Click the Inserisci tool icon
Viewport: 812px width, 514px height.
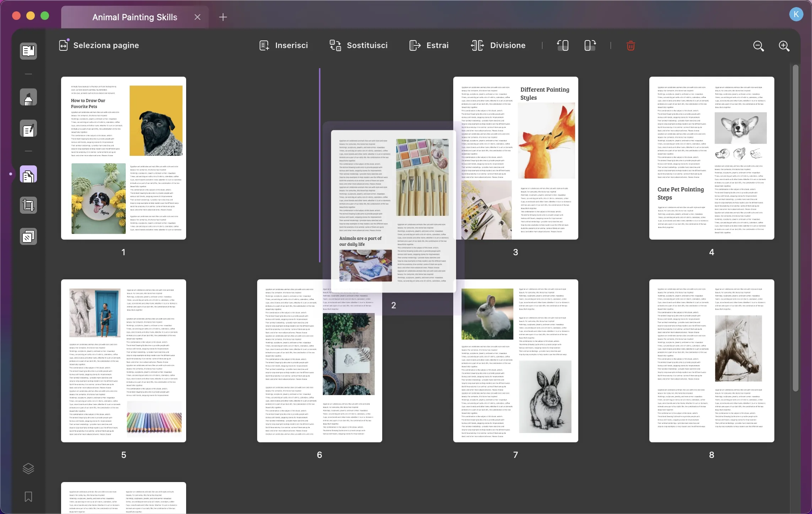coord(265,45)
